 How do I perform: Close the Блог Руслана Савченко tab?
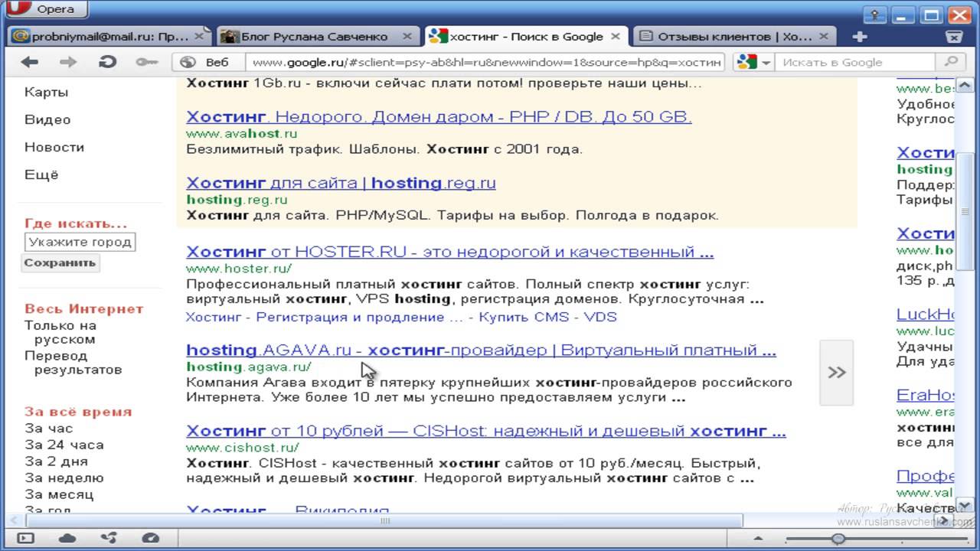[x=408, y=36]
